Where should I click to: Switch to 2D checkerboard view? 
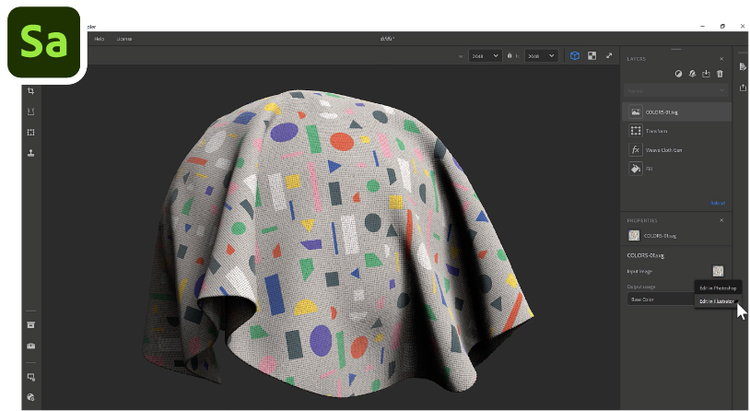[x=592, y=56]
